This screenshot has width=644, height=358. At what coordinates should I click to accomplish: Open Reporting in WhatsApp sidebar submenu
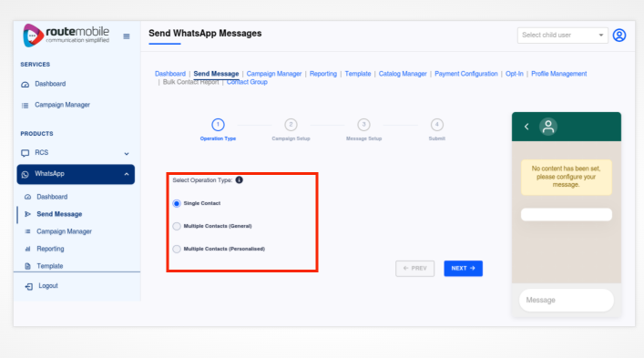pos(50,249)
